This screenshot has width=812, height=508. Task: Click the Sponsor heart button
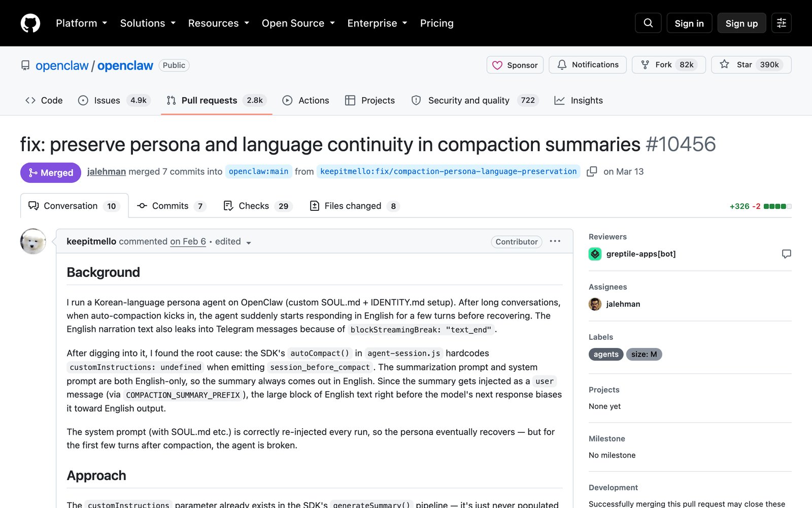pyautogui.click(x=515, y=65)
